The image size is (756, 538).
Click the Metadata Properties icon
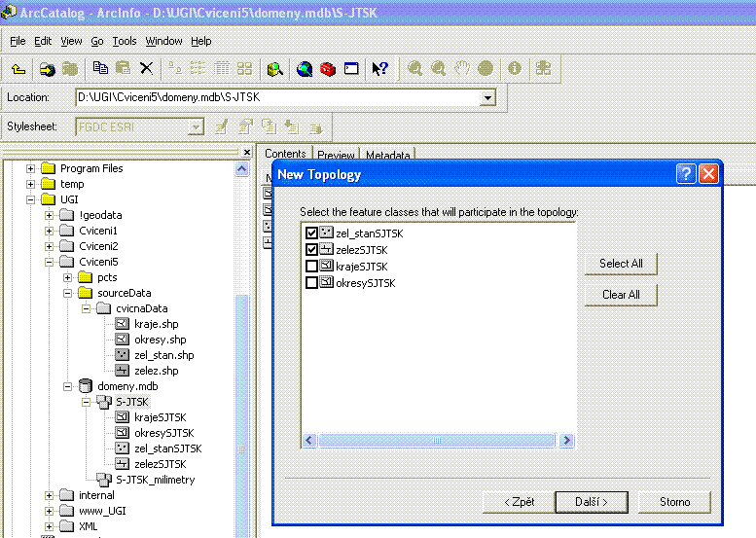tap(245, 127)
